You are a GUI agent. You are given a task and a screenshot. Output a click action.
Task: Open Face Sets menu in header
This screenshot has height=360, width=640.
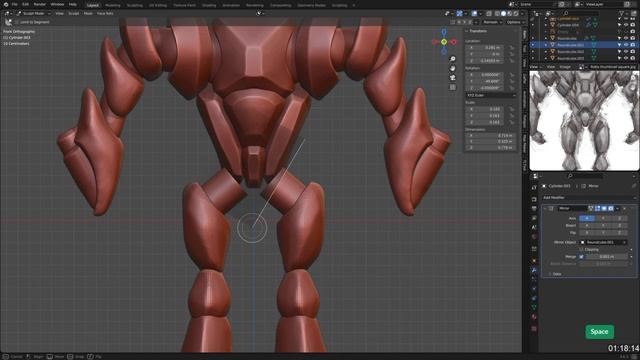105,13
